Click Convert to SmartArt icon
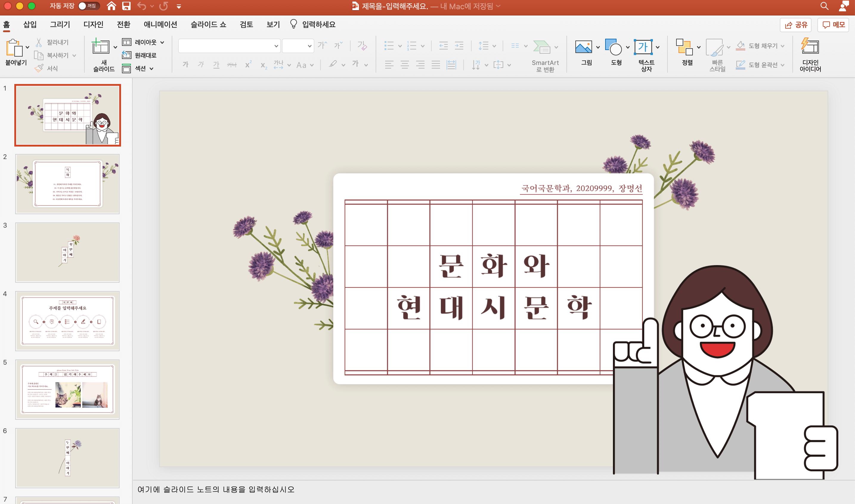855x504 pixels. 542,47
